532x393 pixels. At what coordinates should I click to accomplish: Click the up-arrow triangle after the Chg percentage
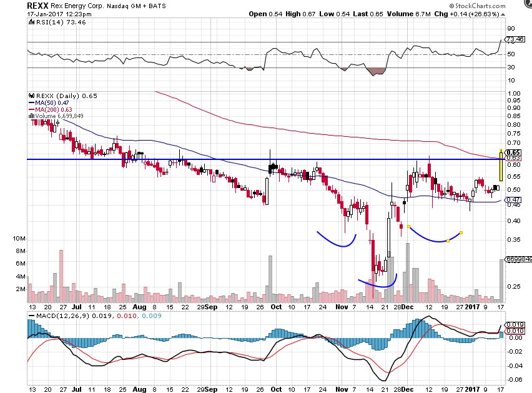point(503,14)
